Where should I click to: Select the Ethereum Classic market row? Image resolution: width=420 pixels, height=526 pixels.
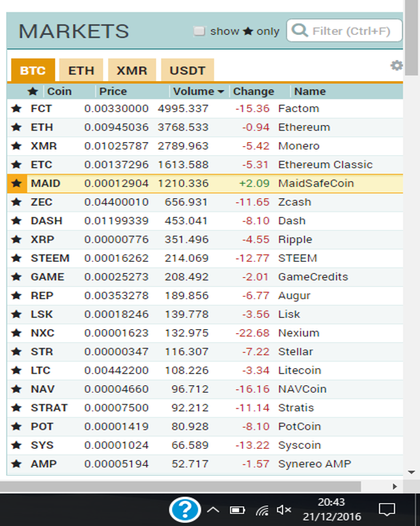205,165
